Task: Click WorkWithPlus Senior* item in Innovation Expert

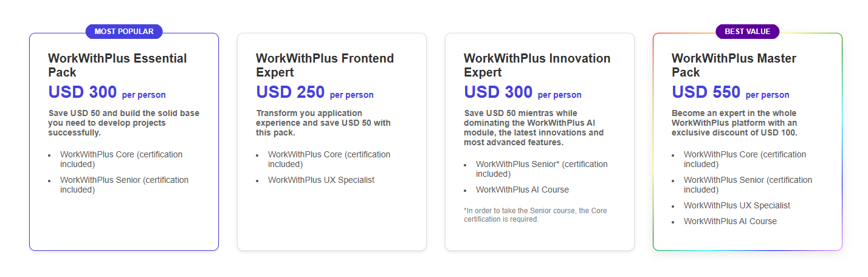Action: [541, 169]
